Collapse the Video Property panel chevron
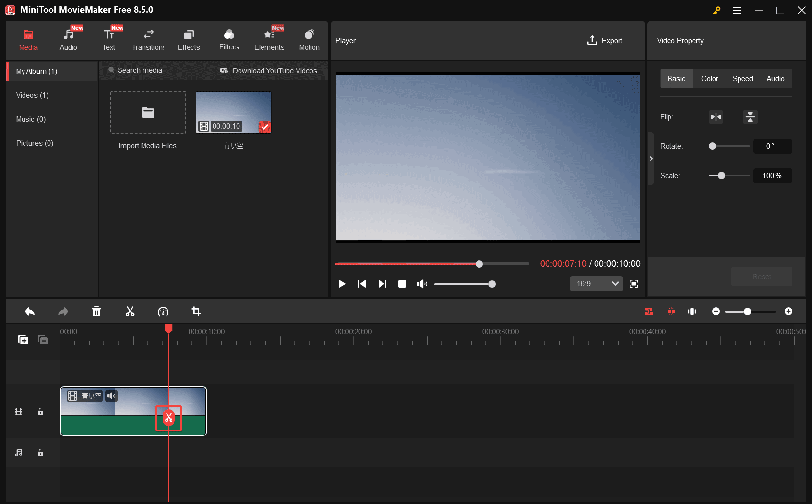The image size is (812, 504). pyautogui.click(x=651, y=159)
